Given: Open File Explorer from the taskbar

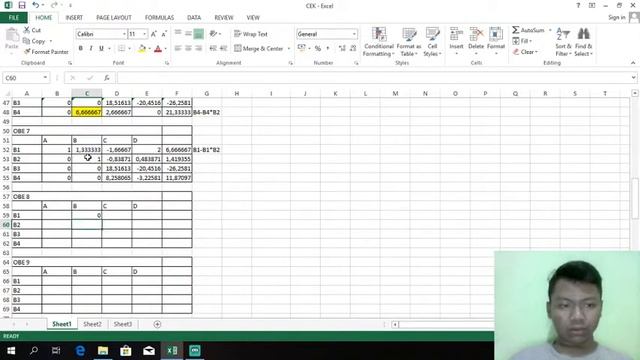Looking at the screenshot, I should [103, 351].
